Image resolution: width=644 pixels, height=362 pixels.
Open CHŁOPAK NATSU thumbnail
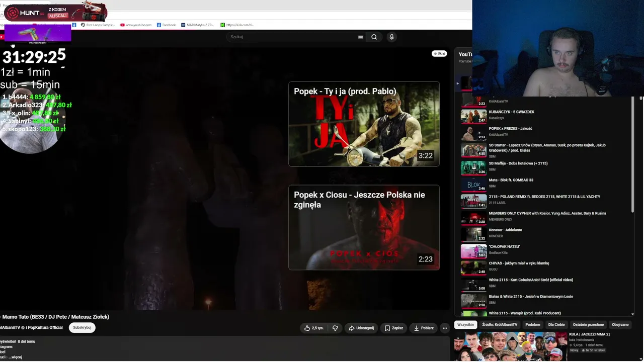click(x=473, y=250)
